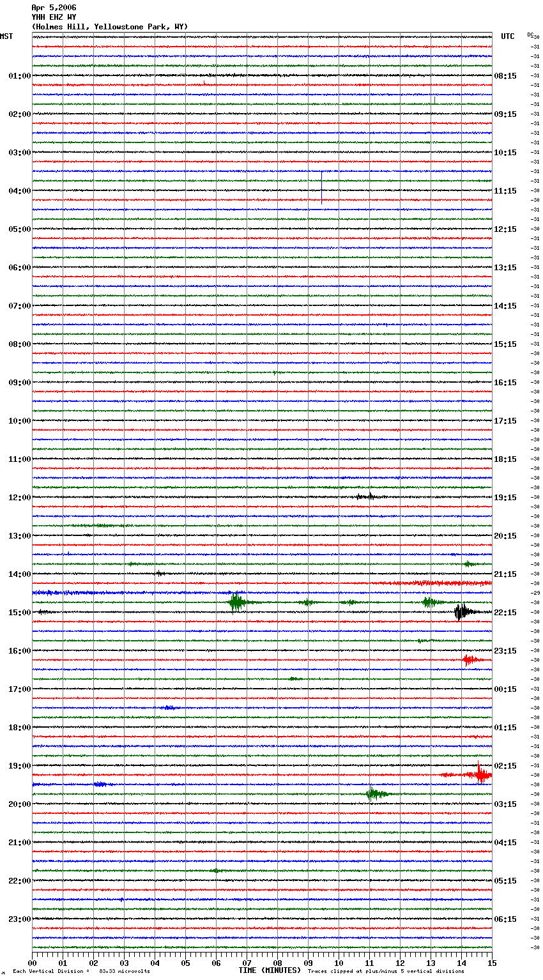Click the UTC '09:15' time label
Image resolution: width=543 pixels, height=980 pixels.
pos(505,114)
